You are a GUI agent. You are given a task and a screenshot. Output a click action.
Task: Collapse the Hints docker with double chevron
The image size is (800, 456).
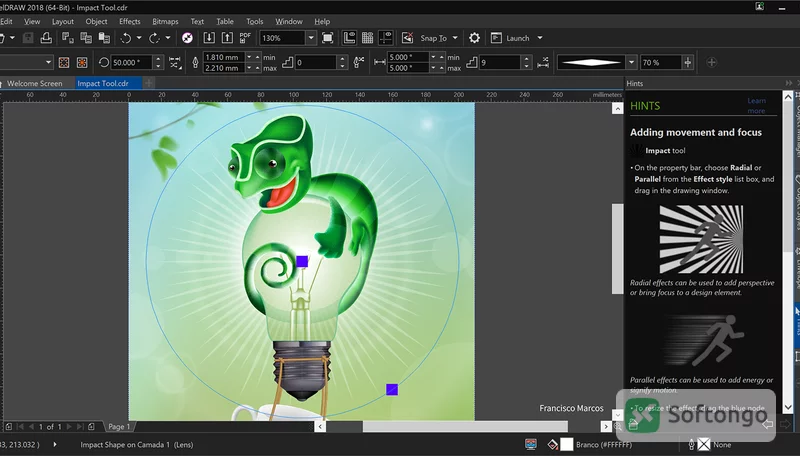(x=789, y=83)
